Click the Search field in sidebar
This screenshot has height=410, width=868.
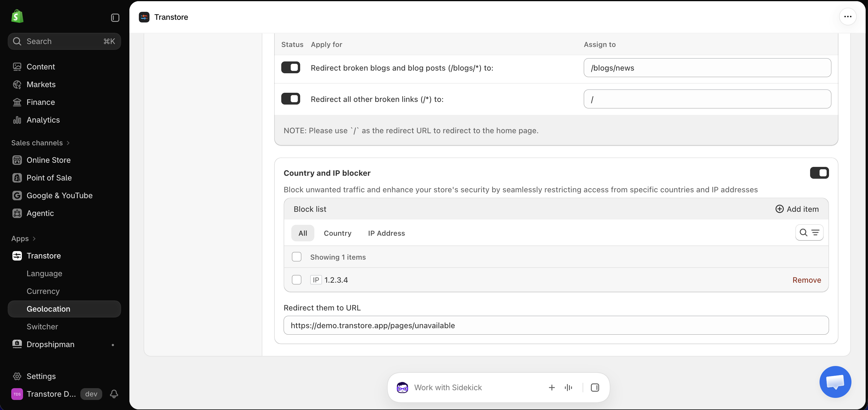point(64,41)
